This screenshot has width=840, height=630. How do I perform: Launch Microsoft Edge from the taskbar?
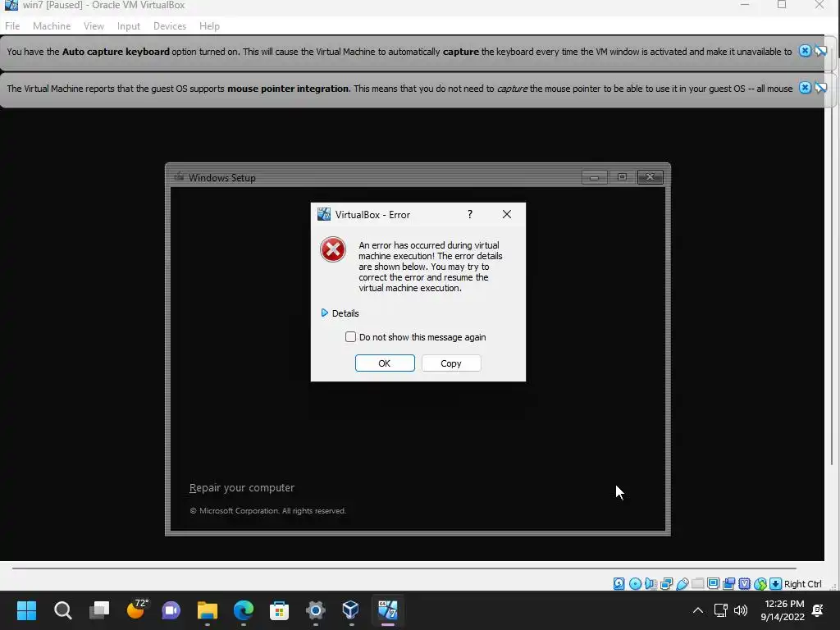pyautogui.click(x=243, y=610)
